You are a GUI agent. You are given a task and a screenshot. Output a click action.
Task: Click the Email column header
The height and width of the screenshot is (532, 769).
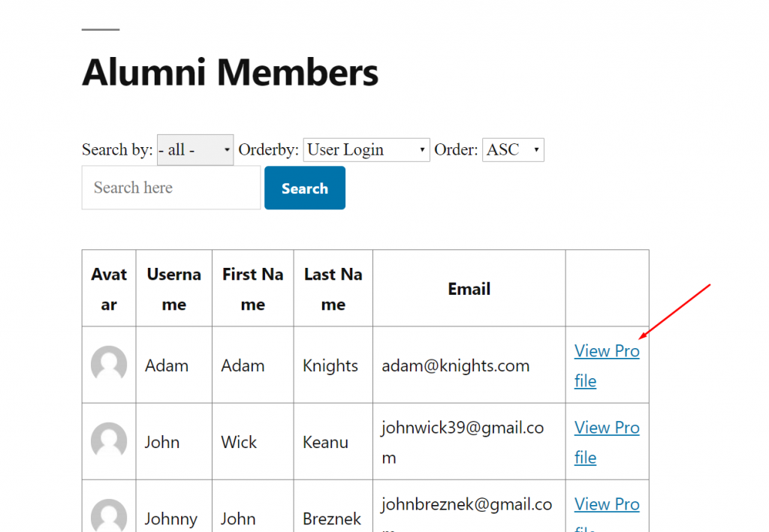click(x=469, y=289)
